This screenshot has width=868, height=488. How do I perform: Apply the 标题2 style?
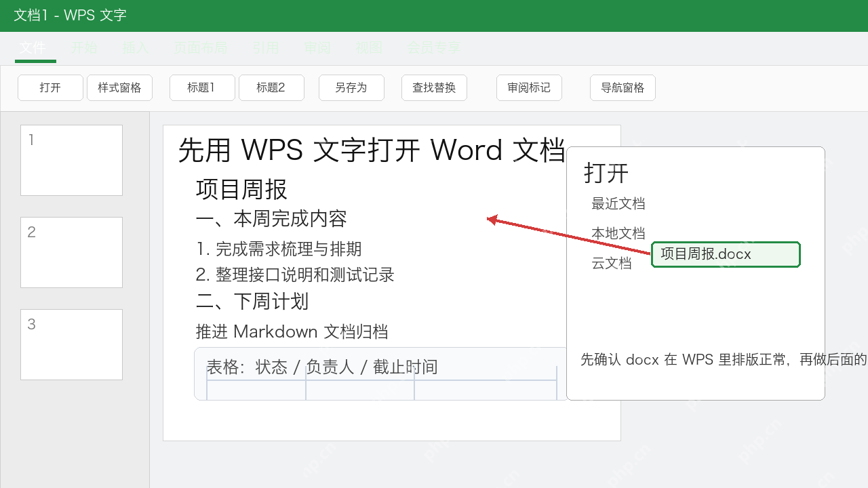pyautogui.click(x=271, y=87)
